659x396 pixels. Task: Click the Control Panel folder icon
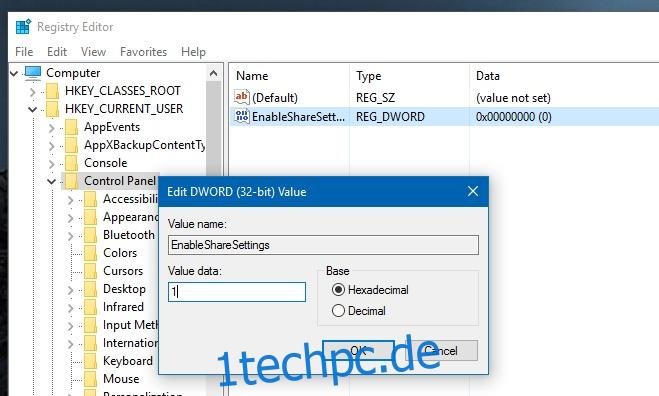(71, 181)
